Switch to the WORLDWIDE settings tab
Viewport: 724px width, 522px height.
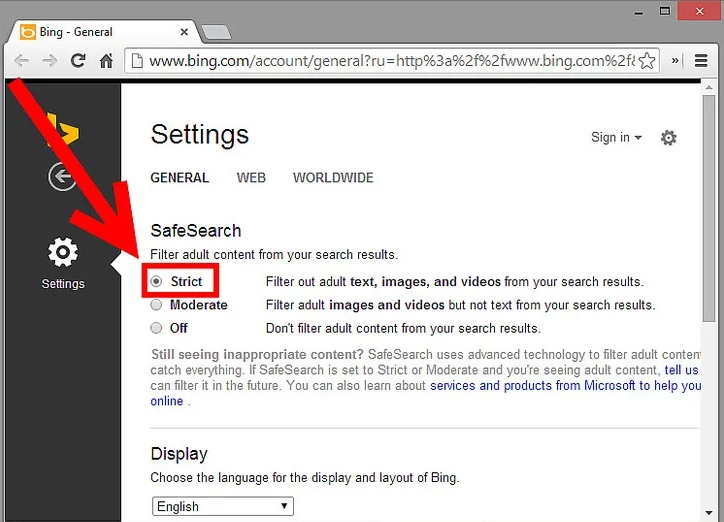[333, 178]
